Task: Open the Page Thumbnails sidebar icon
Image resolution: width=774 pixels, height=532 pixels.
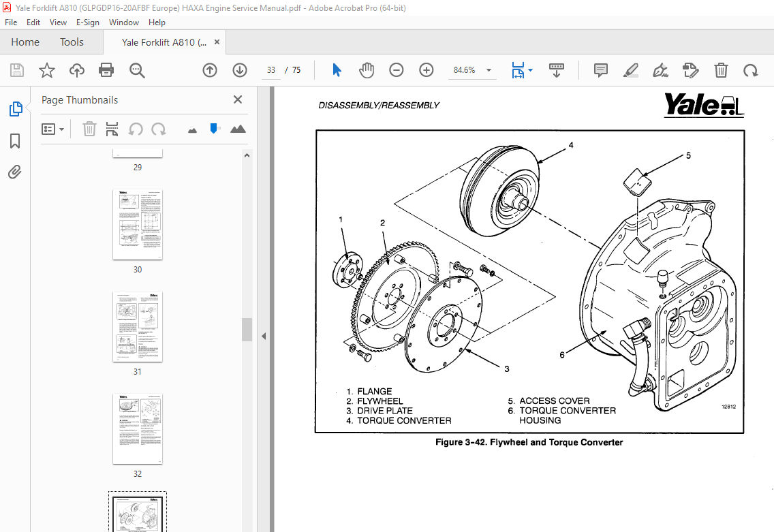Action: [15, 109]
